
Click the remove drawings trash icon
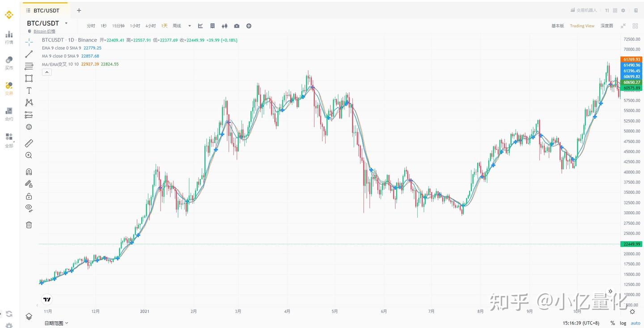[29, 224]
